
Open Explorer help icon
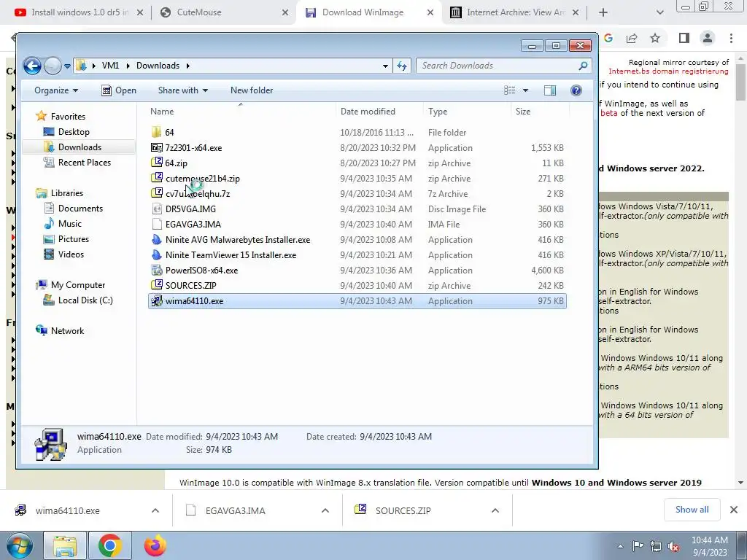[x=576, y=90]
